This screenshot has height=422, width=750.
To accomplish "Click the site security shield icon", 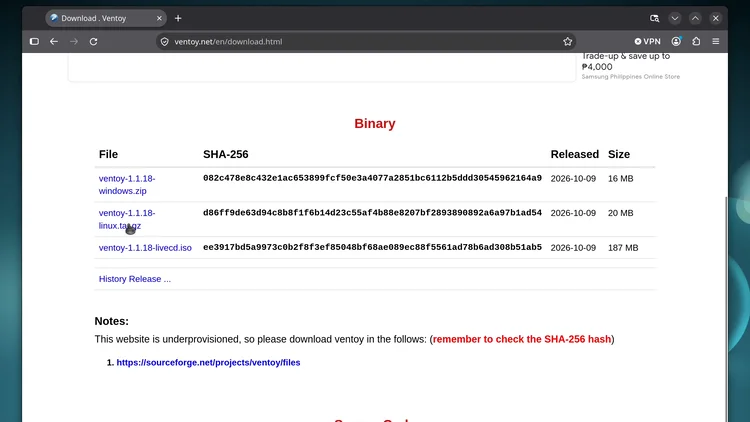I will tap(165, 42).
